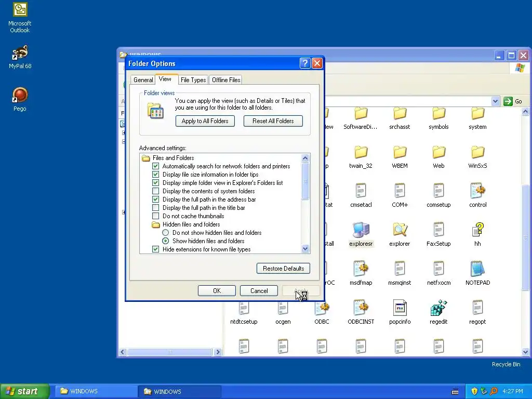Click the Go button in address bar
Image resolution: width=532 pixels, height=399 pixels.
[x=512, y=101]
